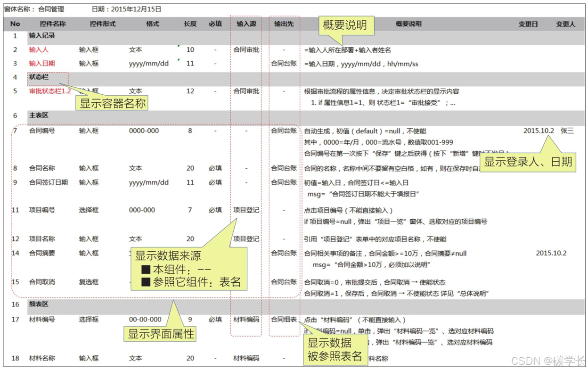Select description =输入人所在部署+输入者姓名
The width and height of the screenshot is (588, 370).
point(347,49)
